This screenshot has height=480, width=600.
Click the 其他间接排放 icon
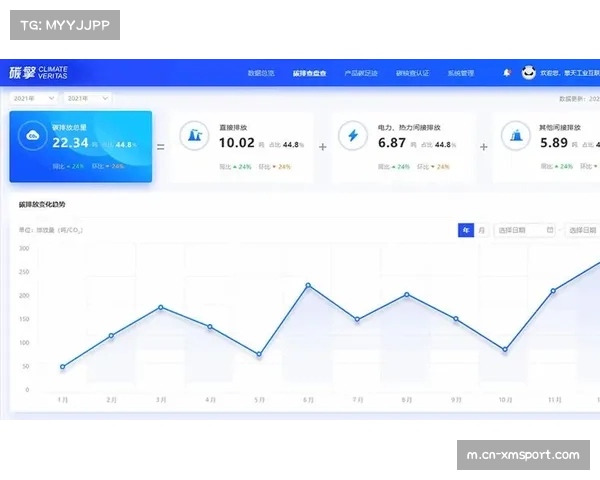[x=516, y=136]
